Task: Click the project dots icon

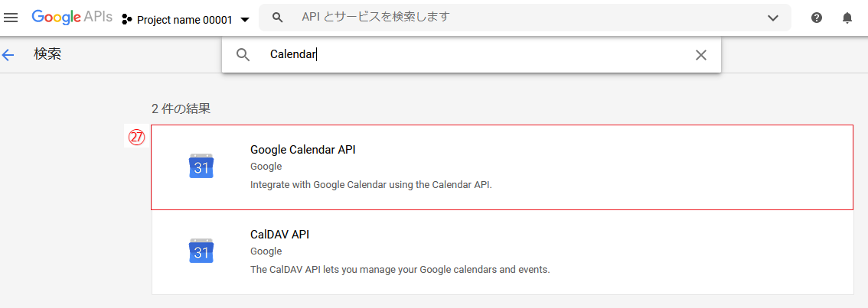Action: [x=127, y=19]
